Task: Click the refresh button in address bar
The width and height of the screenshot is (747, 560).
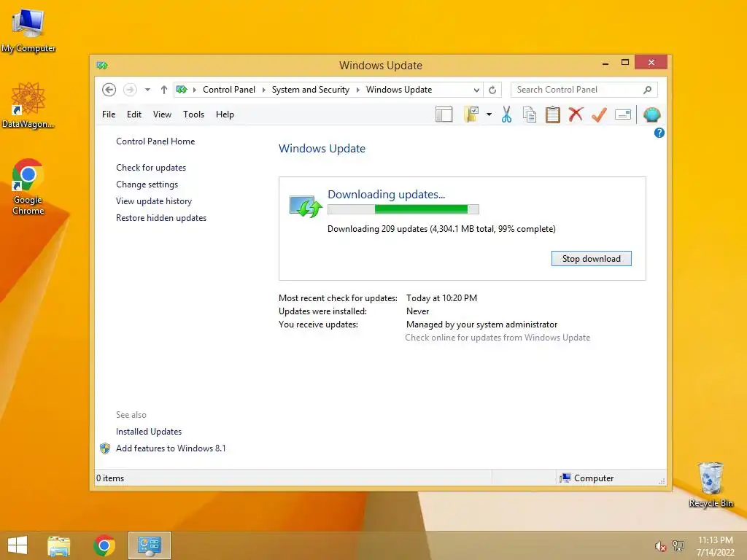Action: (492, 90)
